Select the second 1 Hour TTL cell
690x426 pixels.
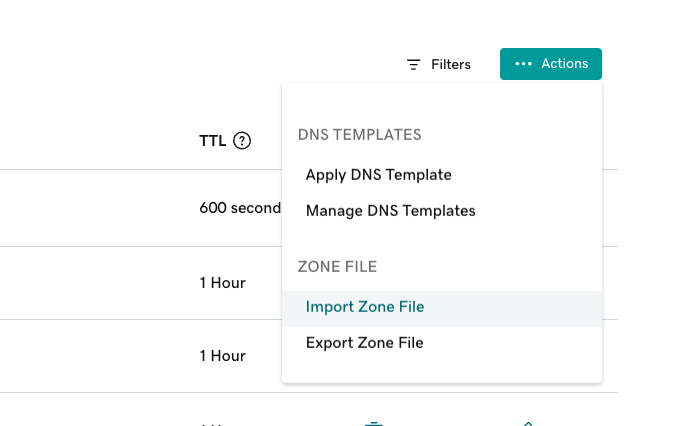(x=222, y=356)
